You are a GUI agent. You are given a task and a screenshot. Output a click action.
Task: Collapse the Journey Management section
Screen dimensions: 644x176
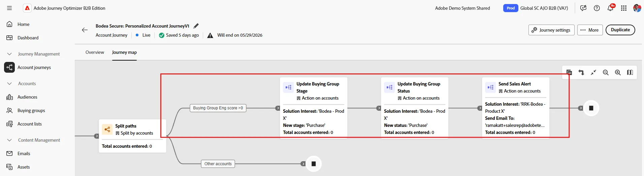click(9, 54)
